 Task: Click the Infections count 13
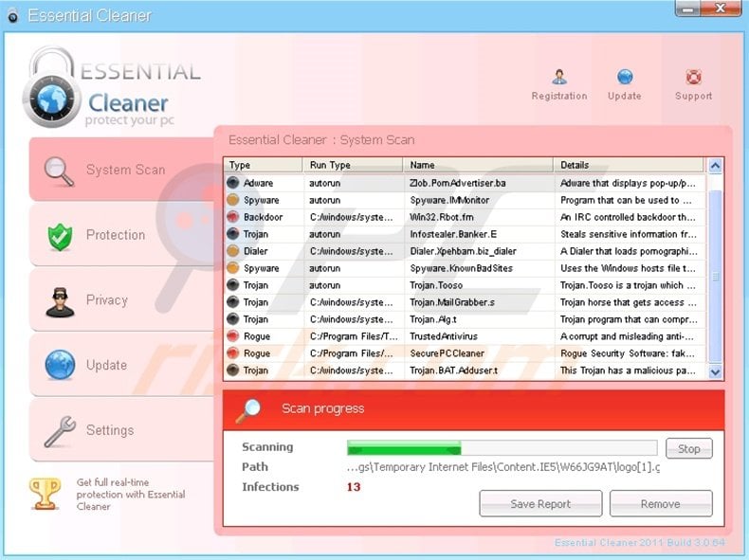tap(354, 487)
